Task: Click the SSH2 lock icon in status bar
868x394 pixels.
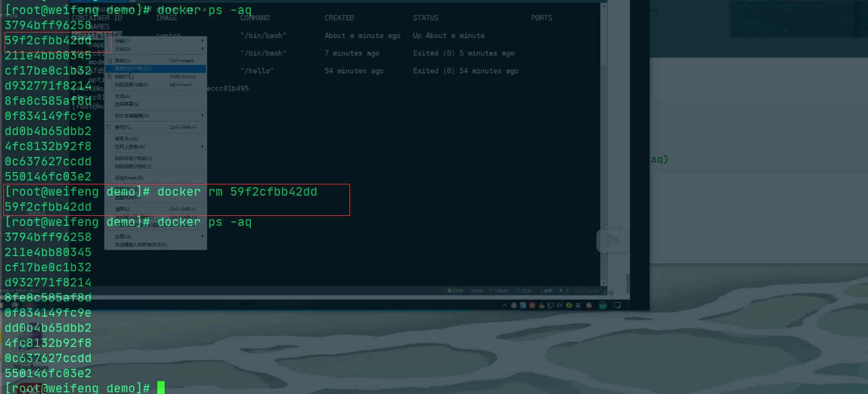Action: coord(449,290)
